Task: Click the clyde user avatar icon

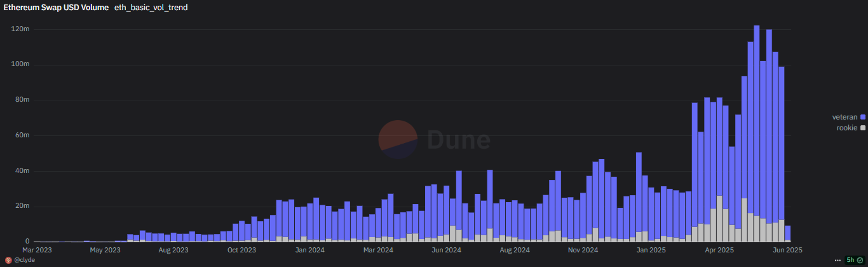Action: [8, 261]
